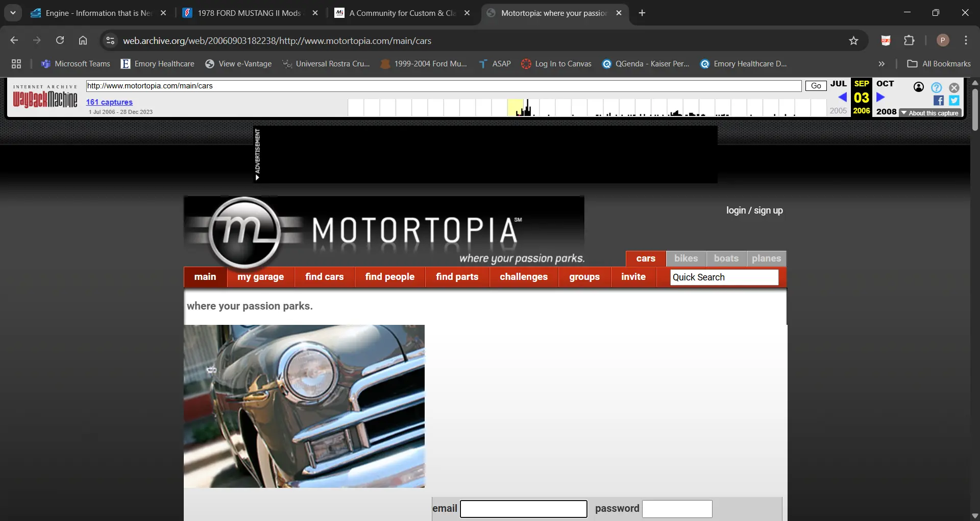Go to next capture with right arrow

tap(880, 97)
